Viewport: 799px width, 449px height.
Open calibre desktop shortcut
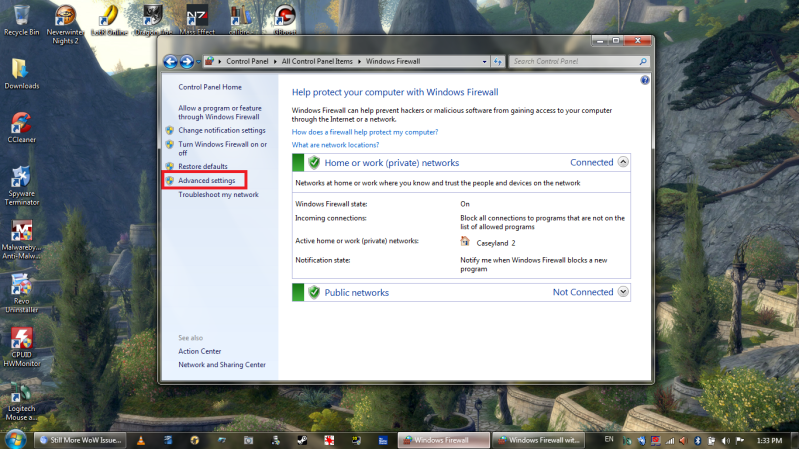point(239,20)
